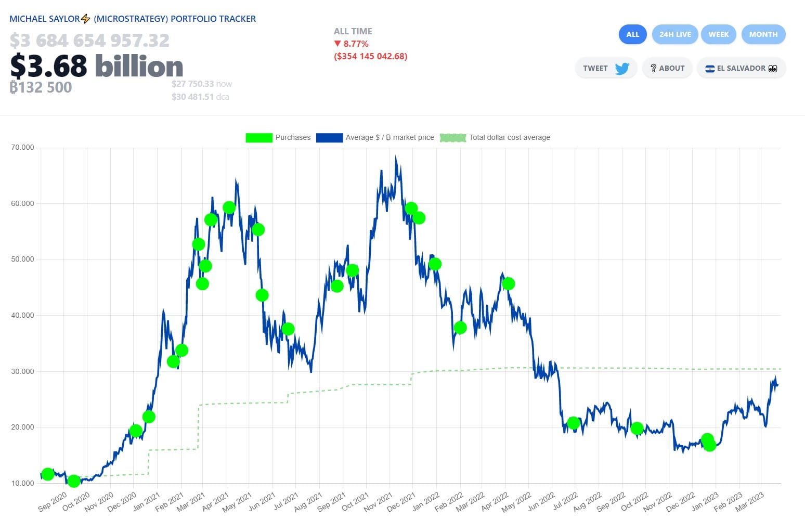Click the blue Average market price legend swatch
Viewport: 805px width, 532px height.
pyautogui.click(x=329, y=137)
